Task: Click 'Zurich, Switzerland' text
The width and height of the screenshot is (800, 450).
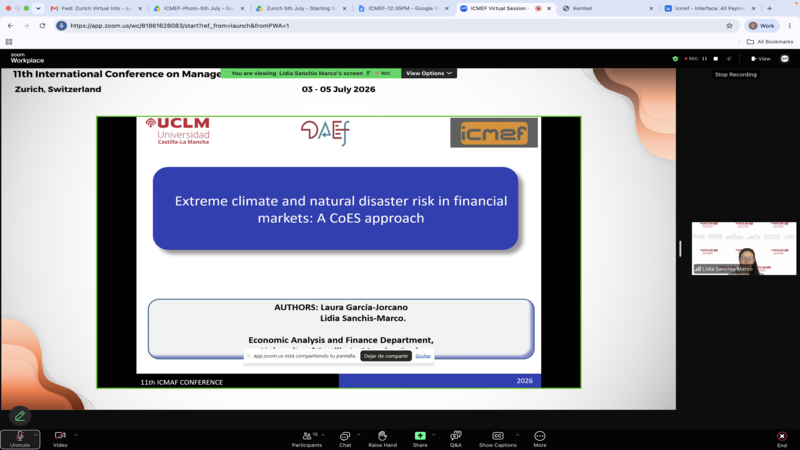Action: (x=58, y=89)
